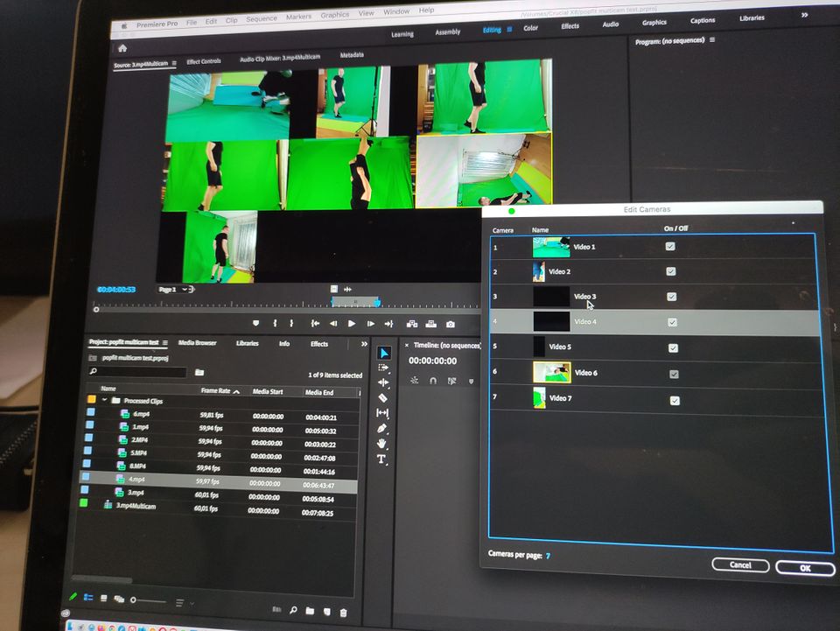Select the Razor tool in the toolbar
This screenshot has height=631, width=840.
382,397
